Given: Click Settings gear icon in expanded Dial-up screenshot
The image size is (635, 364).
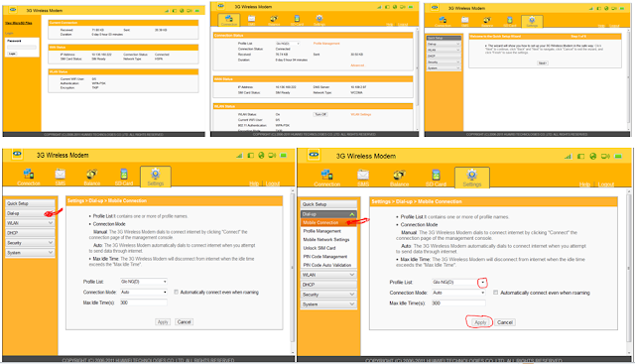Looking at the screenshot, I should [472, 175].
